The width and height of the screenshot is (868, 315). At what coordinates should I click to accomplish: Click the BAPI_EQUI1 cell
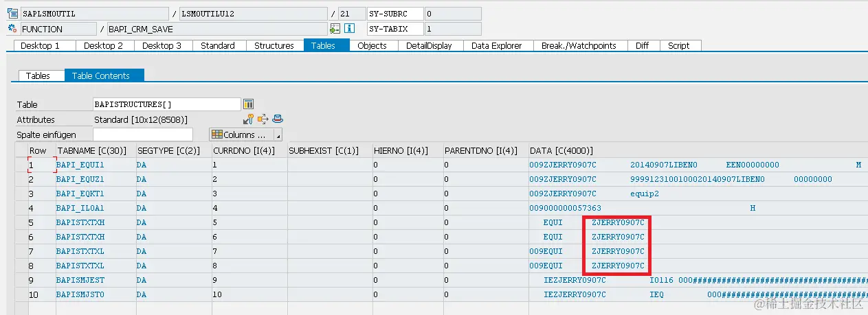(94, 165)
